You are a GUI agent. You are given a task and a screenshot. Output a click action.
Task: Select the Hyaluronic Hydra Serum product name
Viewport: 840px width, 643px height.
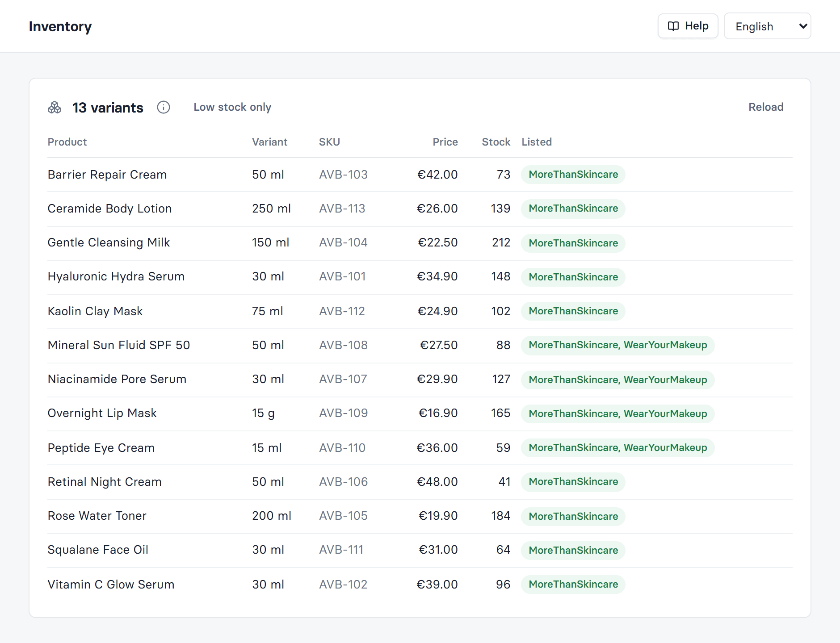point(116,276)
